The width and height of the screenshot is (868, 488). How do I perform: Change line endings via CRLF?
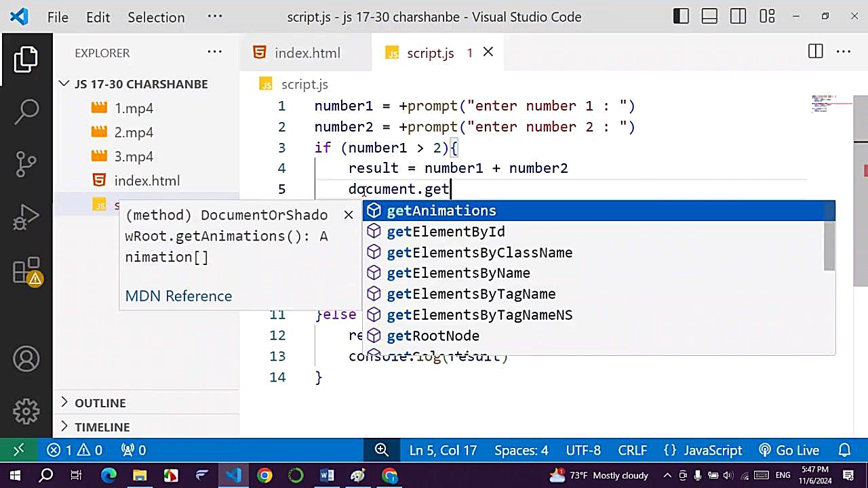632,450
